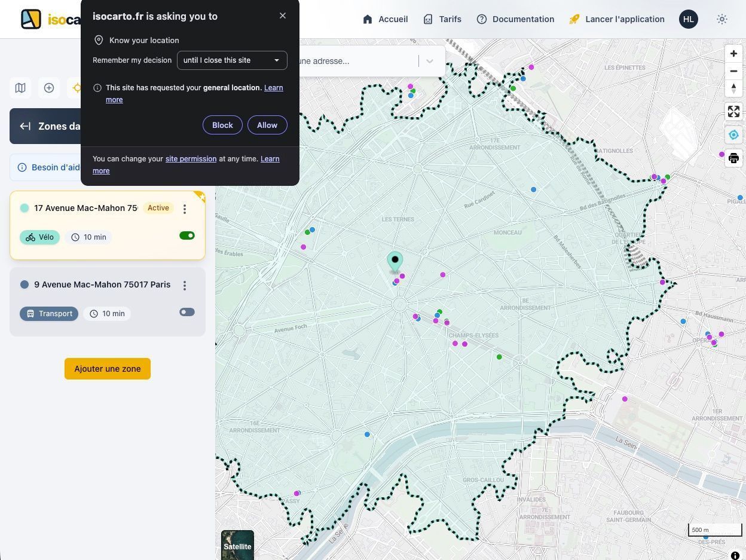Enter fullscreen map mode
The width and height of the screenshot is (746, 560).
(733, 112)
